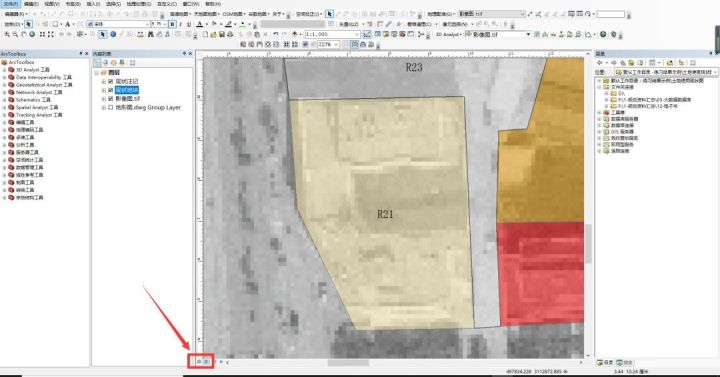Pick the fill color bucket swatch
Image resolution: width=720 pixels, height=377 pixels.
point(214,24)
